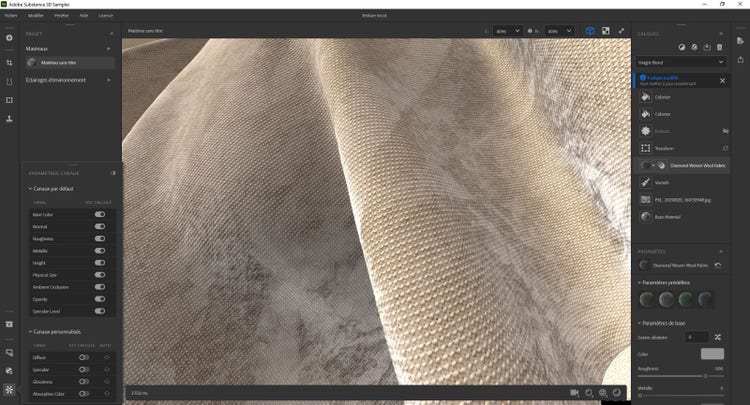Select the Transform layer
Viewport: 750px width, 405px height.
tap(679, 148)
